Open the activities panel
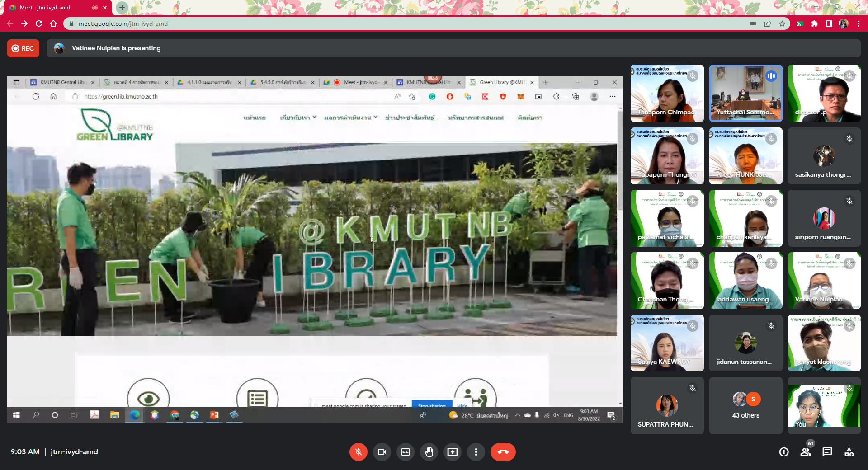Viewport: 868px width, 470px height. point(849,452)
